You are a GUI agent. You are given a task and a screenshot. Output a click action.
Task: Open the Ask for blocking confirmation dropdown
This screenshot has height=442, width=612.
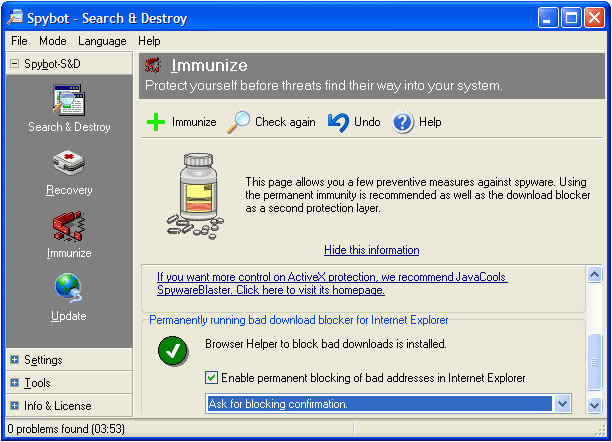tap(562, 403)
